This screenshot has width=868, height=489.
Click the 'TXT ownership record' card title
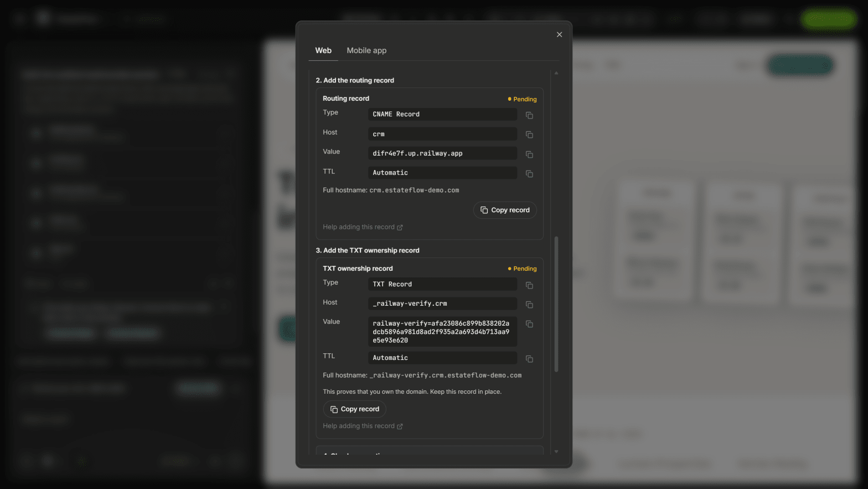pyautogui.click(x=358, y=269)
